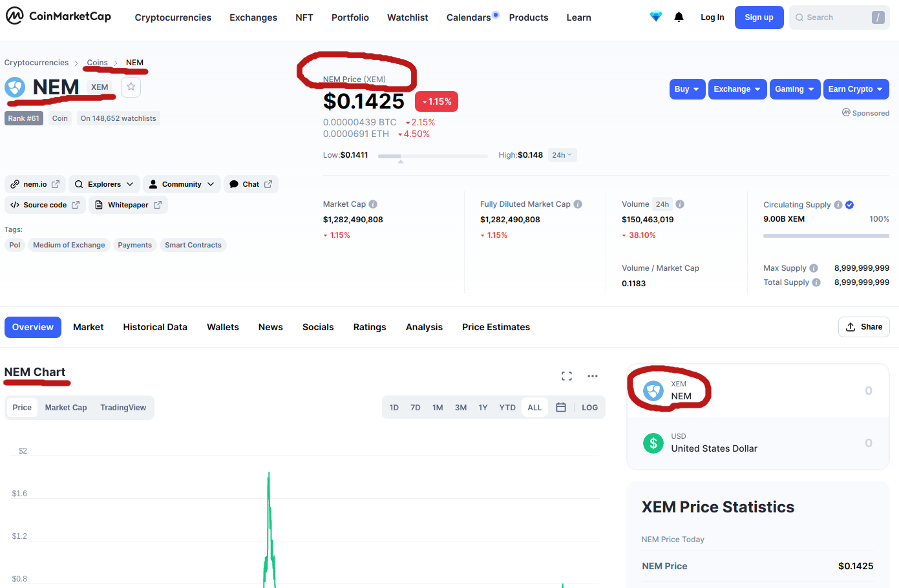Click Fully Diluted Market Cap info icon
Viewport: 899px width, 588px height.
[x=578, y=204]
